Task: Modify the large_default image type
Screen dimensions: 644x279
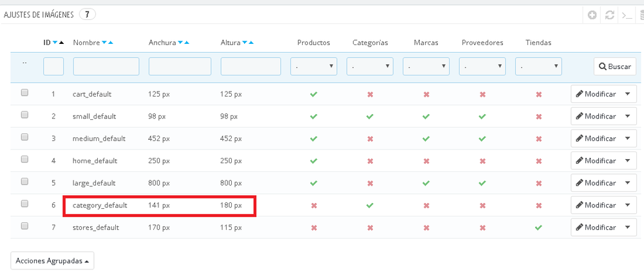Action: pos(596,183)
